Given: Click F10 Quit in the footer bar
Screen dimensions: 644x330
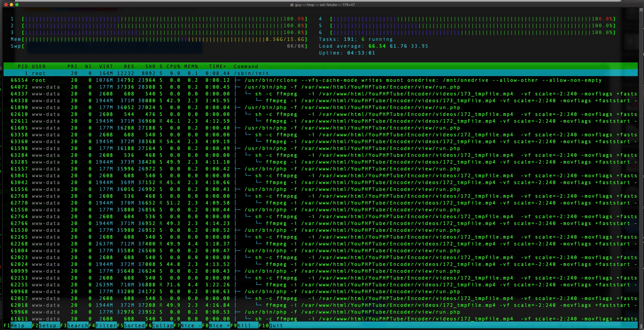Looking at the screenshot, I should pyautogui.click(x=271, y=325).
